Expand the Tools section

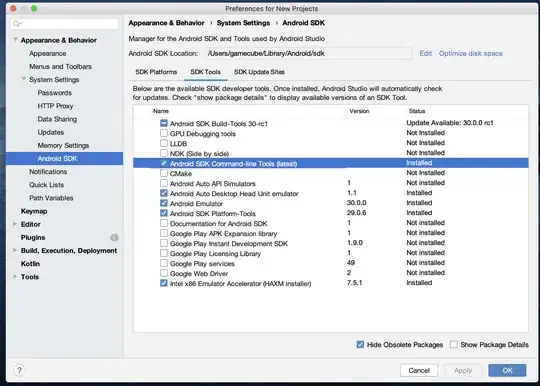click(x=15, y=276)
